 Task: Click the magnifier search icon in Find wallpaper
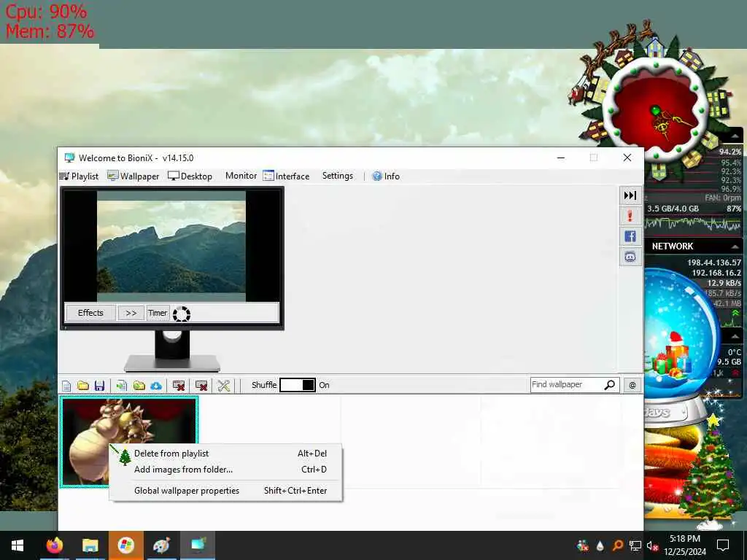[x=609, y=385]
